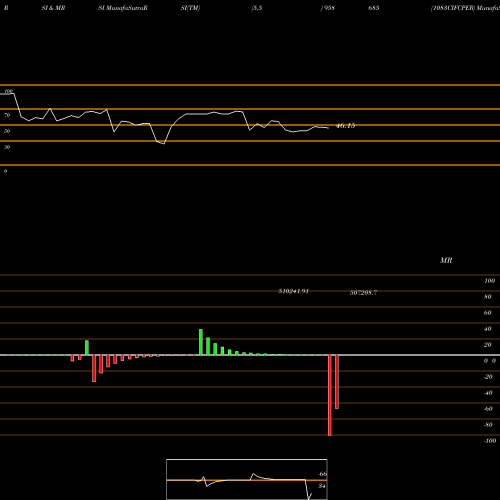Click the MR axis label -20
The image size is (500, 500).
[x=488, y=377]
